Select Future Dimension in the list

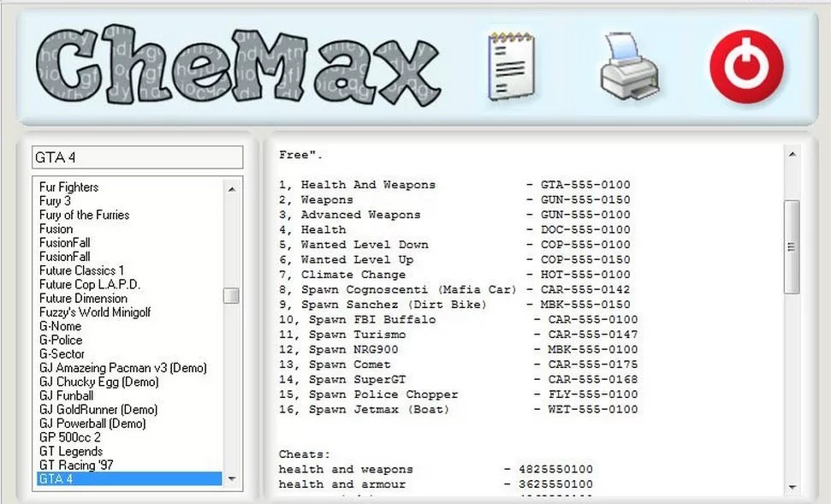[x=83, y=299]
